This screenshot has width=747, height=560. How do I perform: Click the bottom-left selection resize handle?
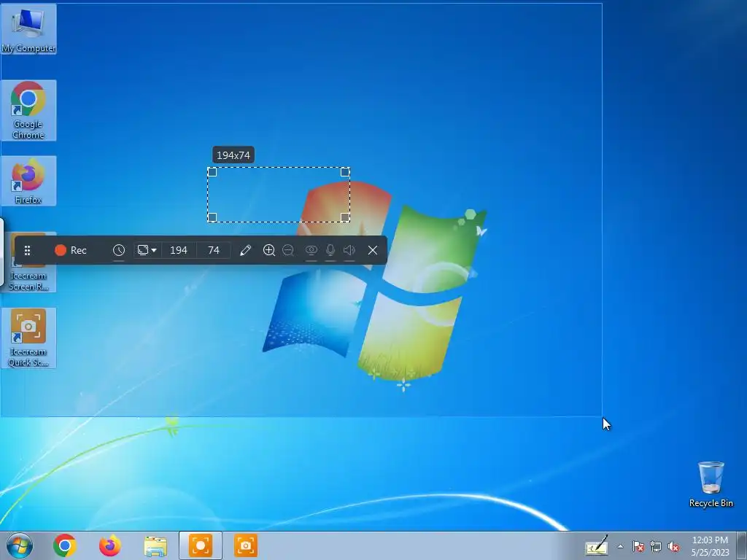pos(212,217)
